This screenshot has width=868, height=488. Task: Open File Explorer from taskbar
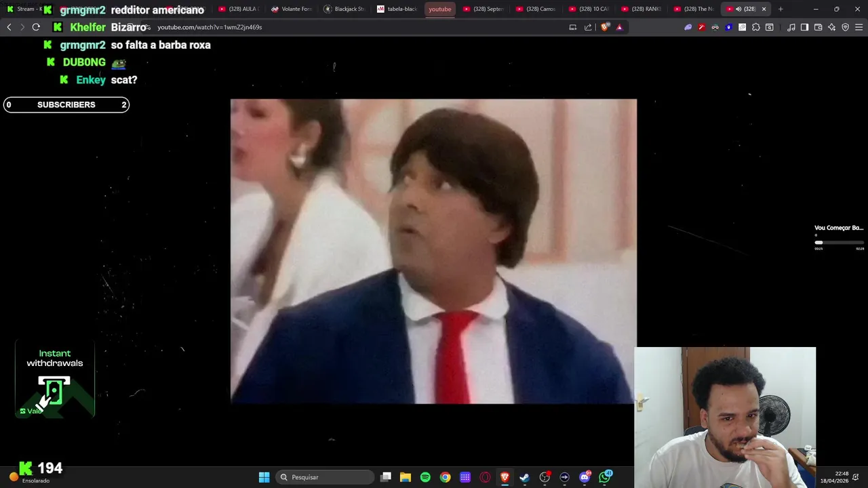point(406,477)
